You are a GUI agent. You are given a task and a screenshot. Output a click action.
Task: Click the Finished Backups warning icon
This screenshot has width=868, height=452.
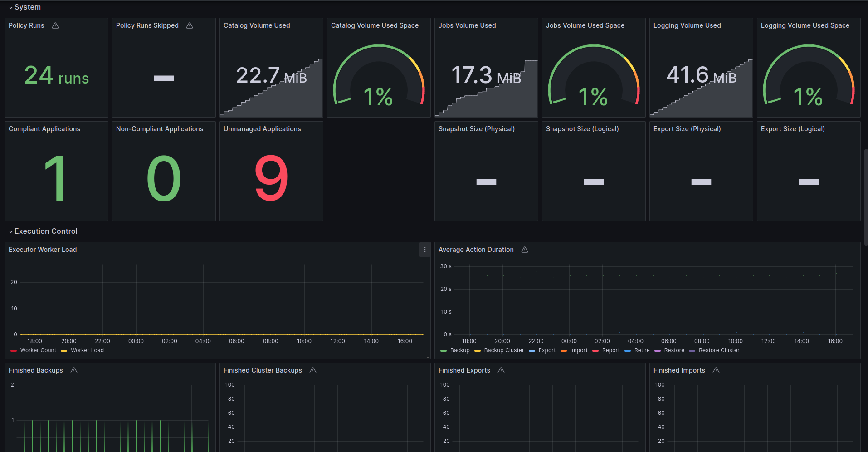pyautogui.click(x=74, y=370)
